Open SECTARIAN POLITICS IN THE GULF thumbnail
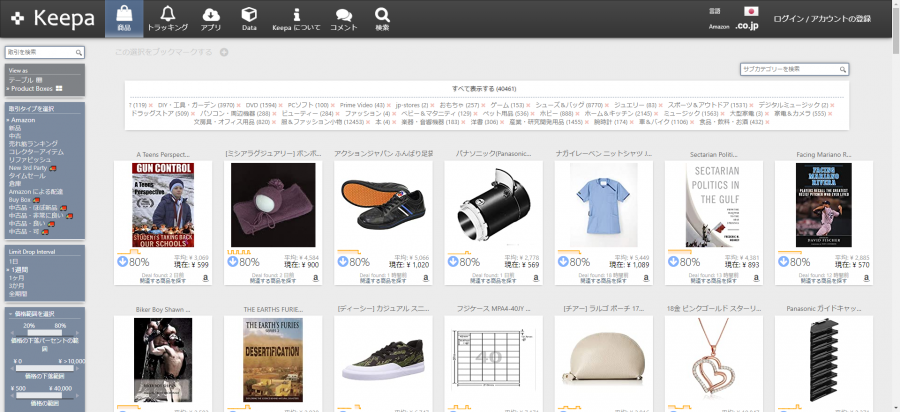This screenshot has height=412, width=900. 713,204
